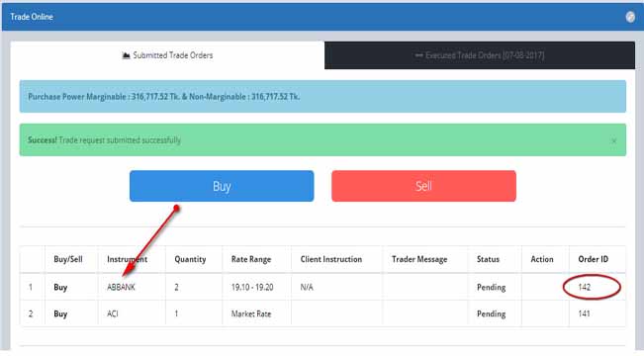Image resolution: width=644 pixels, height=356 pixels.
Task: Click the Instrument column header
Action: pyautogui.click(x=127, y=259)
